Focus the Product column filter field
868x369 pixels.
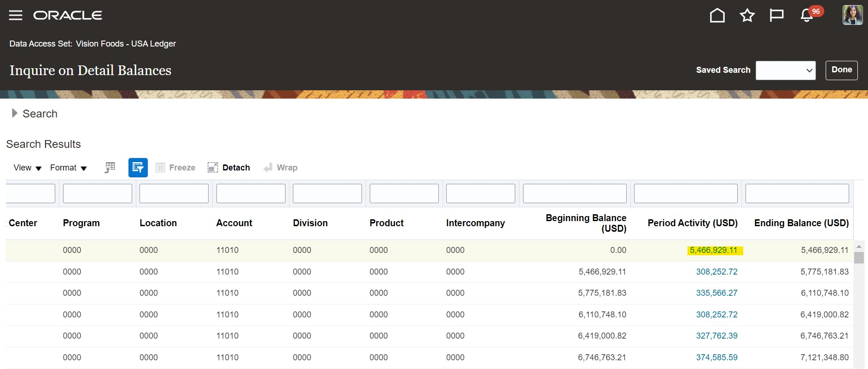[404, 193]
